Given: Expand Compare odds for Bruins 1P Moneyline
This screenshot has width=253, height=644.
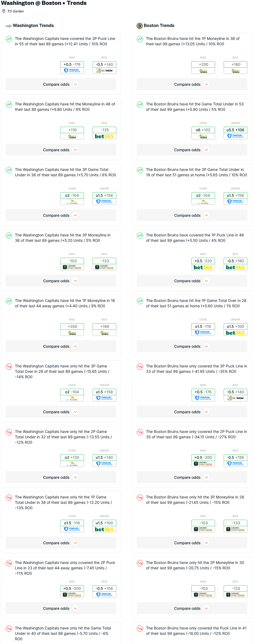Looking at the screenshot, I should click(x=192, y=84).
